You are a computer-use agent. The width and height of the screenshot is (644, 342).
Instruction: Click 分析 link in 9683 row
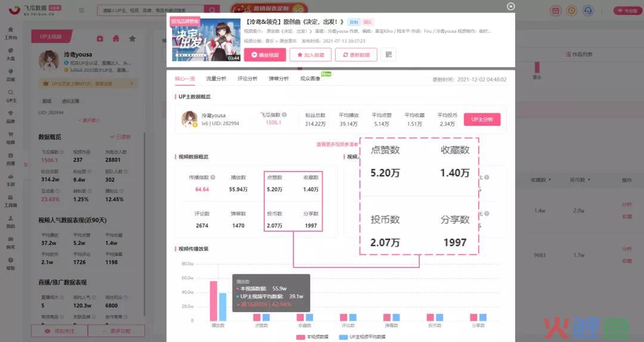pos(627,249)
